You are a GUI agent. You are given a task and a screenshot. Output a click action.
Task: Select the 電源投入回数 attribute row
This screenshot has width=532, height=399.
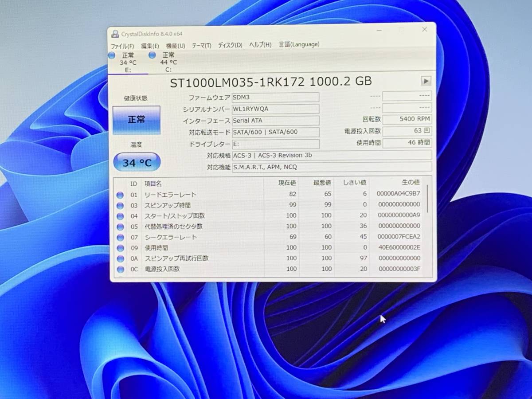tap(269, 269)
